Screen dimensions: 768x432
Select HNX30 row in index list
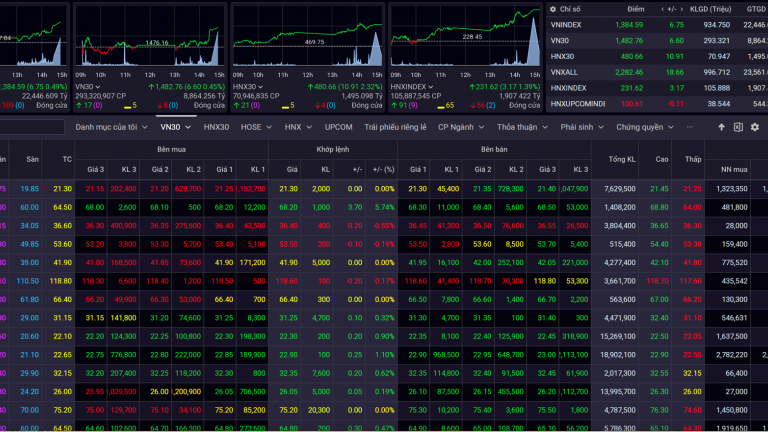[x=657, y=56]
